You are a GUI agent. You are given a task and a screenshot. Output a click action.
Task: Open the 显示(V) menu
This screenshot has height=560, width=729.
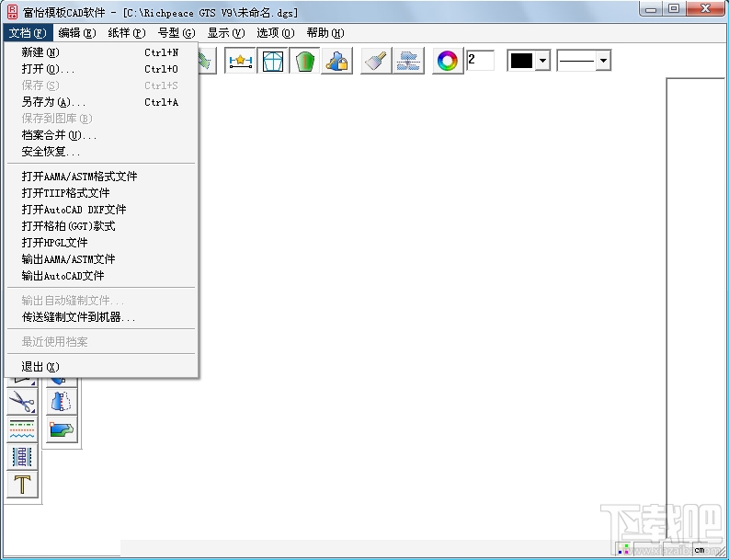click(x=226, y=33)
